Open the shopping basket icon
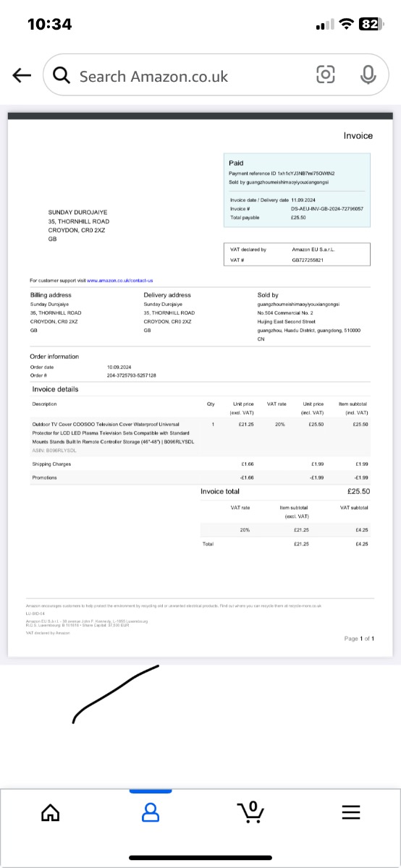Viewport: 401px width, 868px height. 250,812
